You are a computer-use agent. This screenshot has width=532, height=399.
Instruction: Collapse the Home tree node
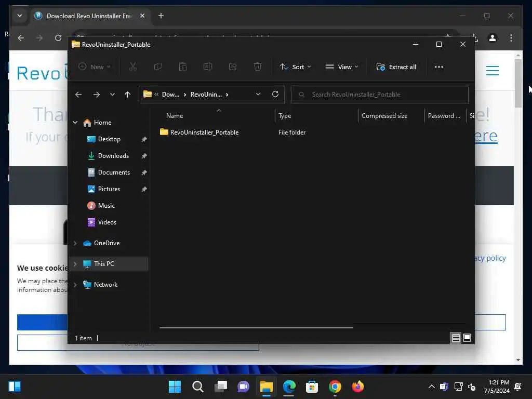point(75,123)
